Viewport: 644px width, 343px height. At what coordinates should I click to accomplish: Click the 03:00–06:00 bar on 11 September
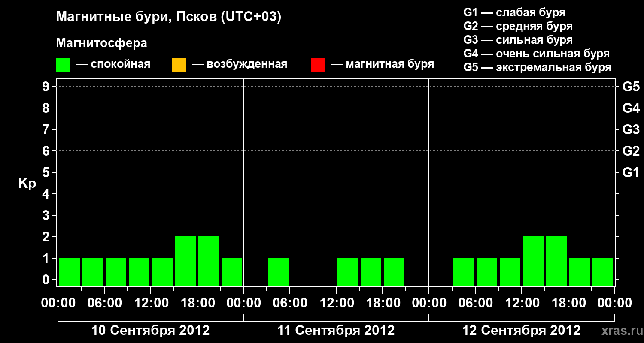click(278, 272)
